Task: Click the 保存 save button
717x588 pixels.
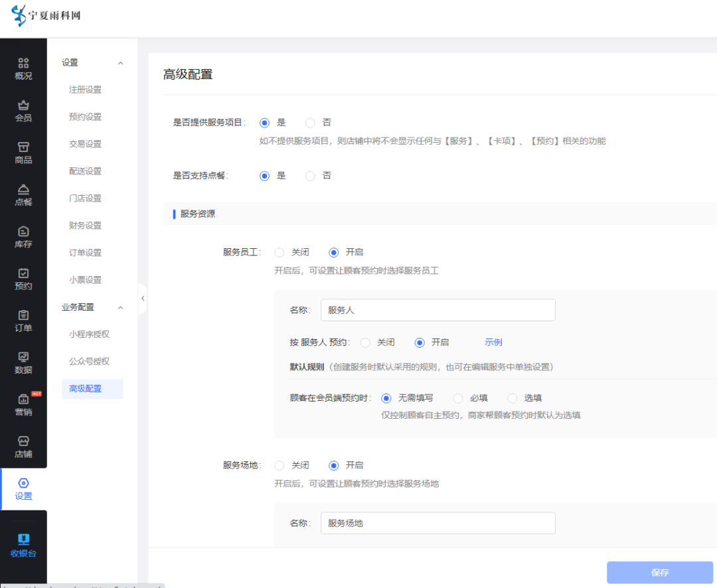Action: pyautogui.click(x=660, y=573)
